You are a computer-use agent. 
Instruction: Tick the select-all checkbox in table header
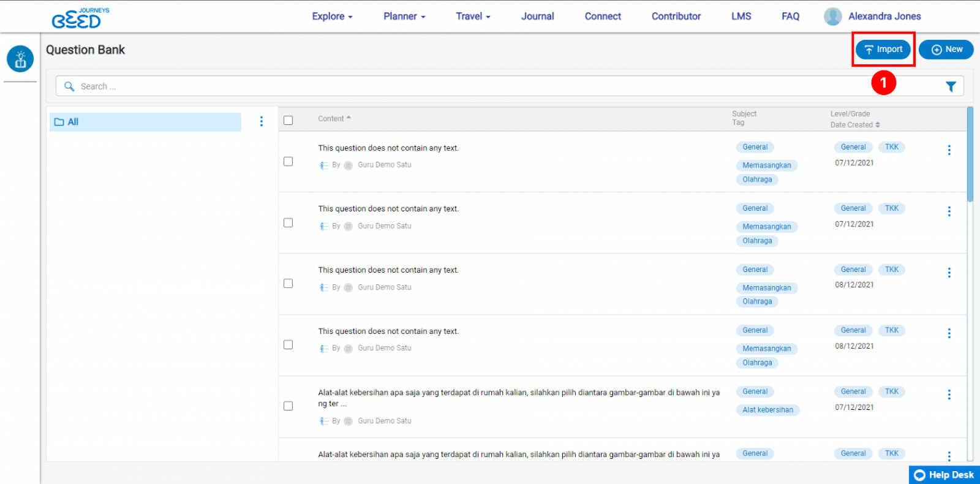[x=288, y=121]
